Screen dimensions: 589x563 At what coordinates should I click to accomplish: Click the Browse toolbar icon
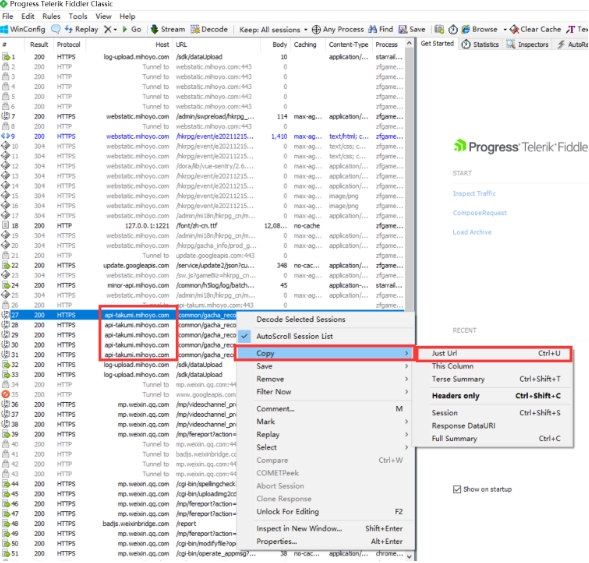coord(466,29)
